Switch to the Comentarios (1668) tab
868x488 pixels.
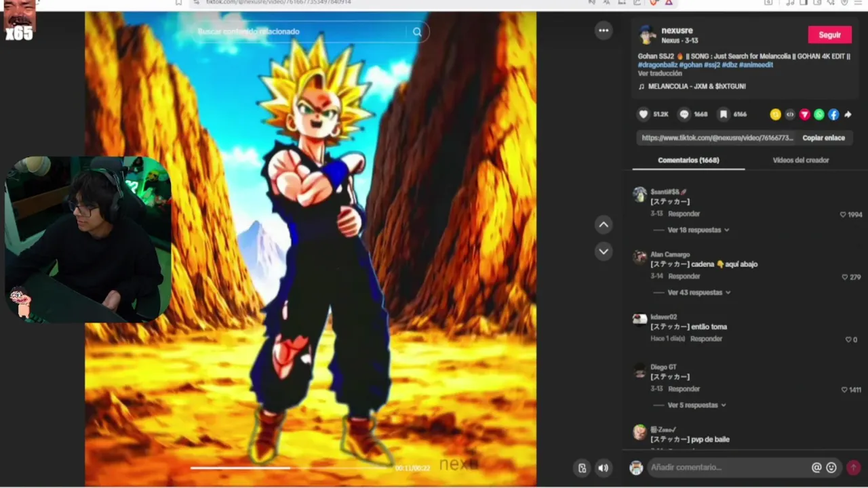[x=688, y=160]
